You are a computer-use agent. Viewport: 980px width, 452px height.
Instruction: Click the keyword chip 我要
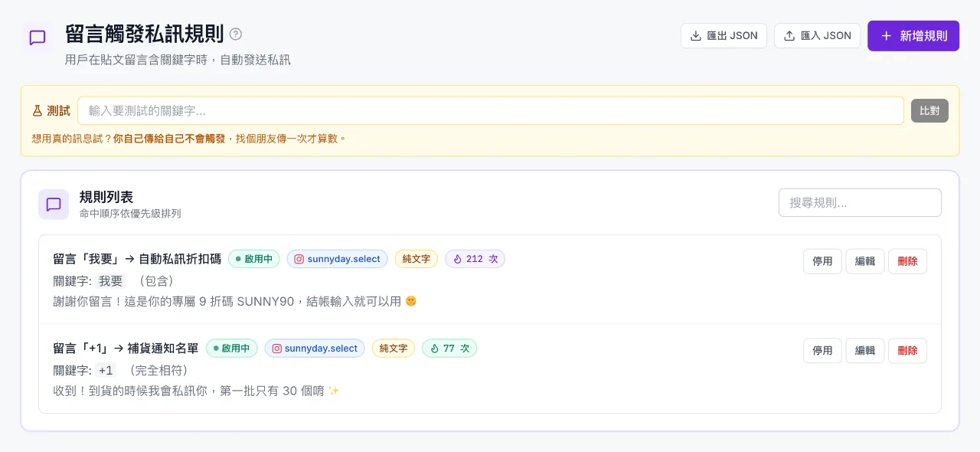click(x=110, y=281)
